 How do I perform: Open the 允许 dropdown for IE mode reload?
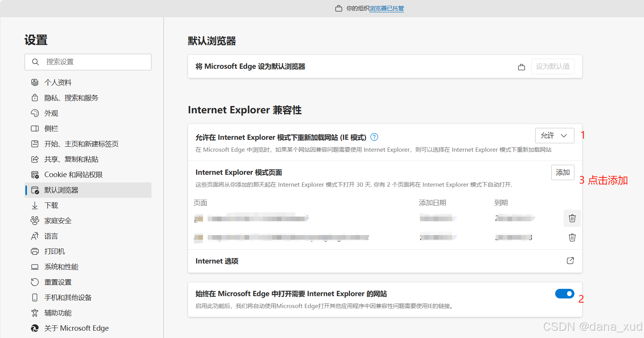[x=554, y=136]
